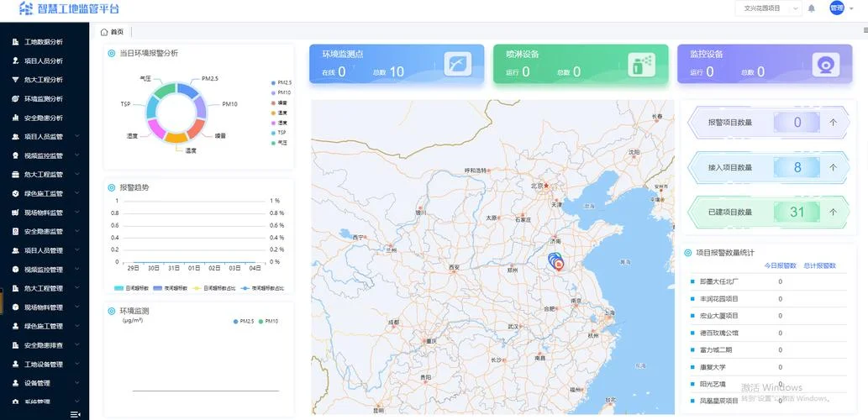Click the red project marker on map
The height and width of the screenshot is (420, 868).
560,265
